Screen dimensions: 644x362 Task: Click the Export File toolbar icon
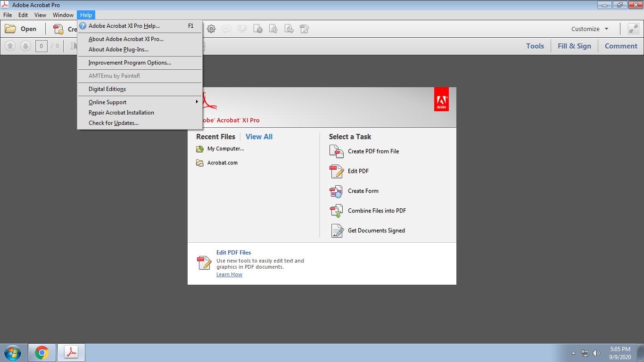pyautogui.click(x=289, y=29)
